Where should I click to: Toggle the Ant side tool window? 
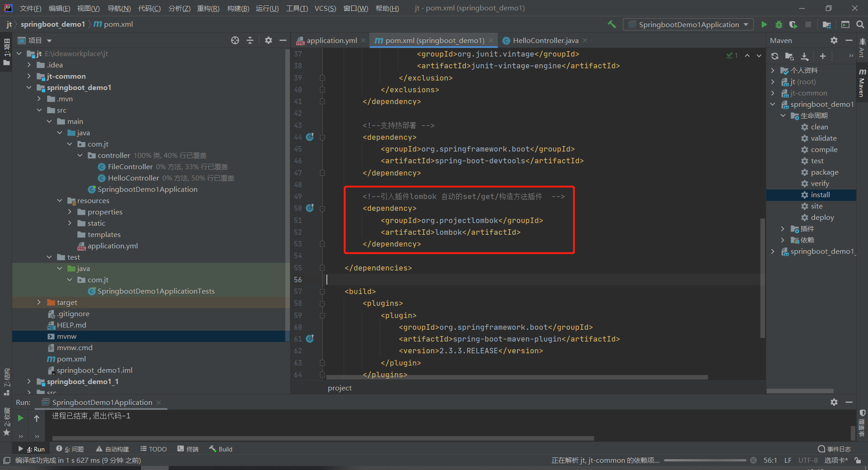coord(862,48)
